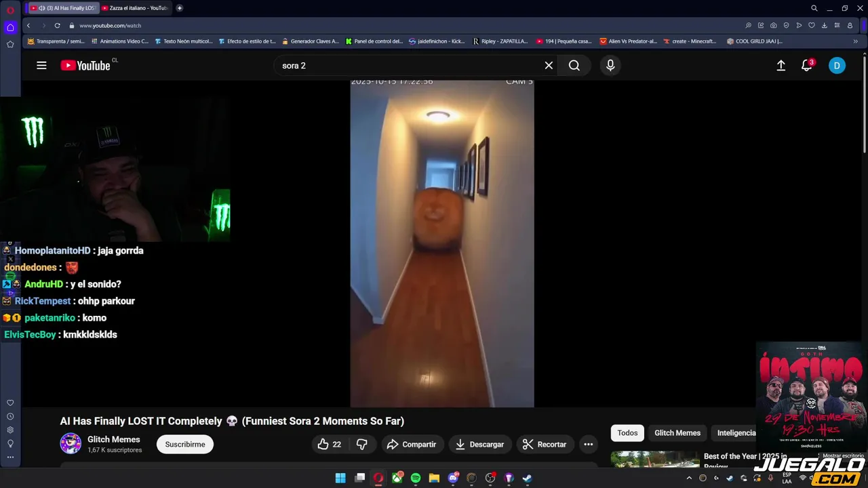Open the Windows Start menu
The height and width of the screenshot is (488, 868).
[340, 478]
